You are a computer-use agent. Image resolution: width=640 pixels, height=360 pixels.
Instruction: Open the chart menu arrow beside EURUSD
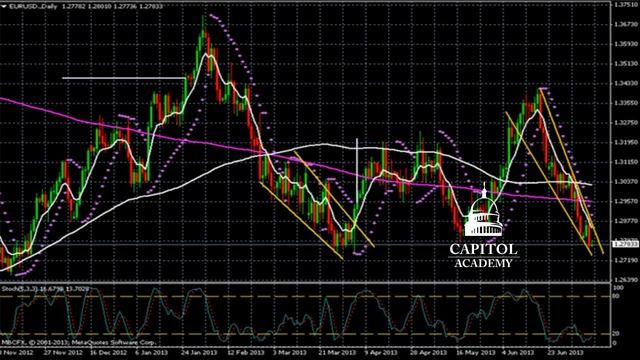tap(4, 6)
